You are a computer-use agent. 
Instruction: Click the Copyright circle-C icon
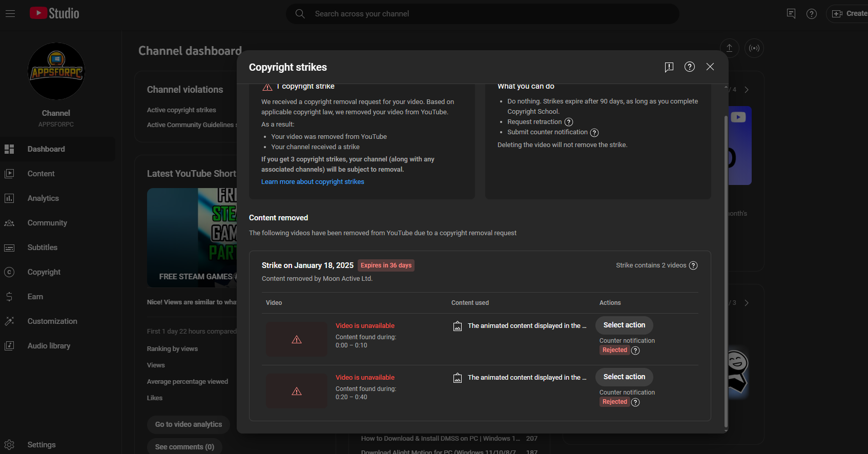(x=9, y=272)
